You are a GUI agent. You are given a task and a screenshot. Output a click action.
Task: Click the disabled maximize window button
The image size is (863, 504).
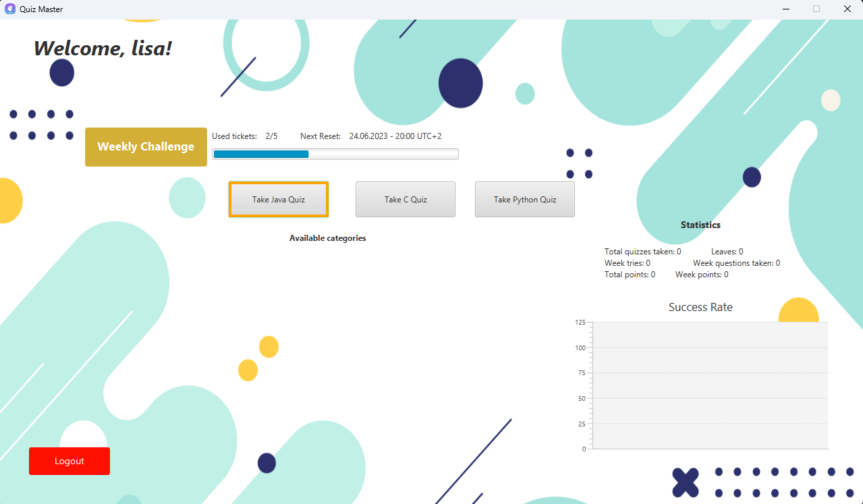click(816, 9)
